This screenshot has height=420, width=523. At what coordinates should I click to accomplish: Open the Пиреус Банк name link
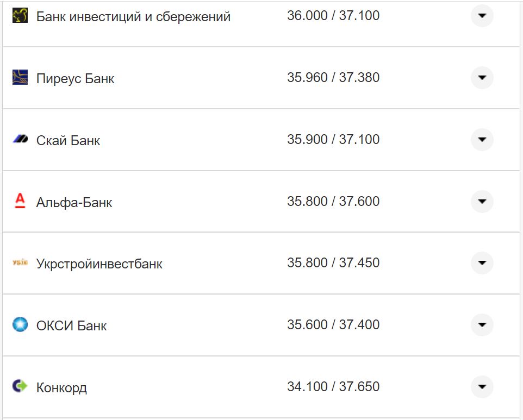(x=75, y=79)
